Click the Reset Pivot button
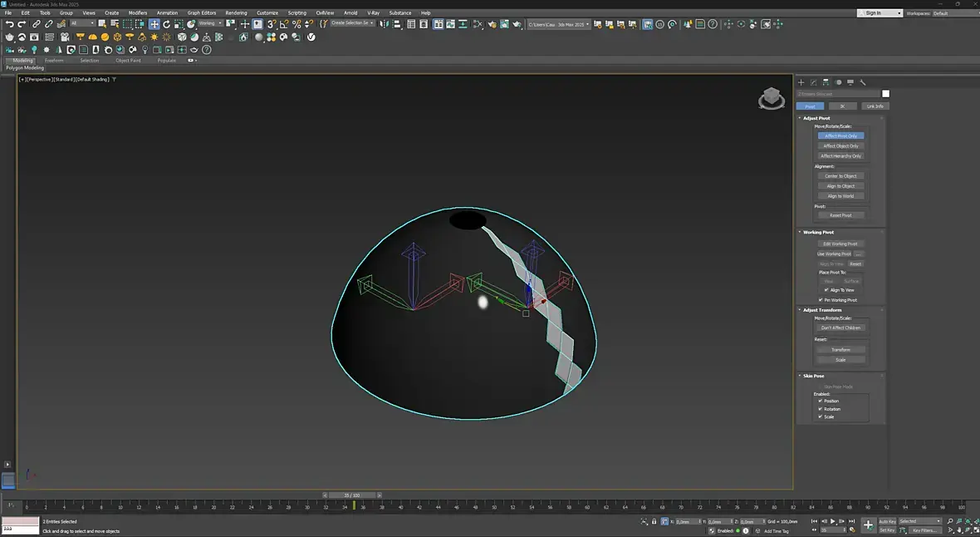The width and height of the screenshot is (980, 537). tap(840, 215)
